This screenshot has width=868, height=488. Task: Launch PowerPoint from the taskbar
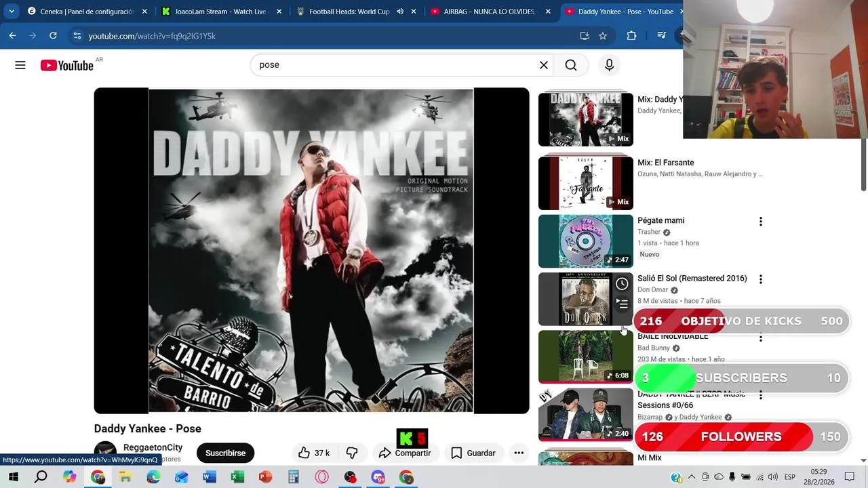click(265, 477)
